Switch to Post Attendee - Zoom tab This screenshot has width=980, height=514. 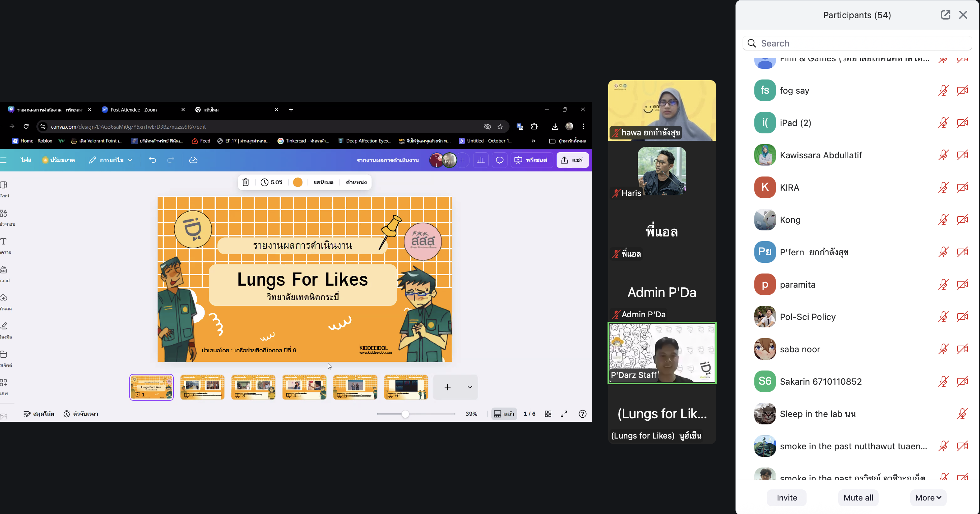(x=134, y=109)
